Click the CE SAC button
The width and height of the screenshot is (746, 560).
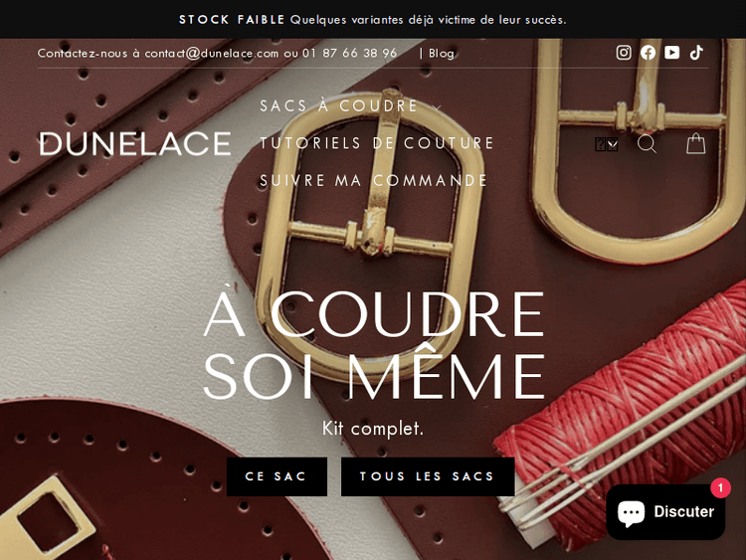tap(277, 476)
